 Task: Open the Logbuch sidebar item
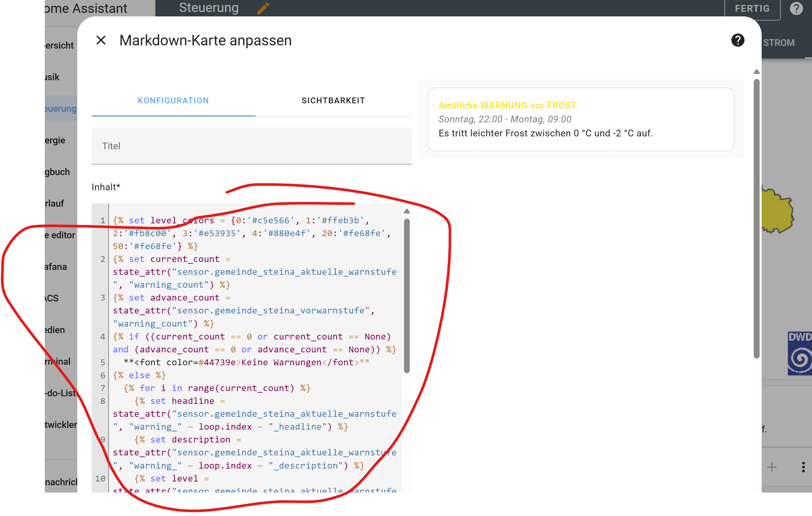click(x=61, y=172)
